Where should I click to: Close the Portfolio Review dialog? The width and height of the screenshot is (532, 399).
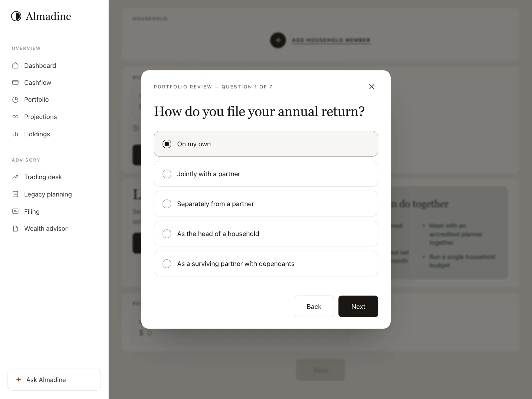coord(372,86)
